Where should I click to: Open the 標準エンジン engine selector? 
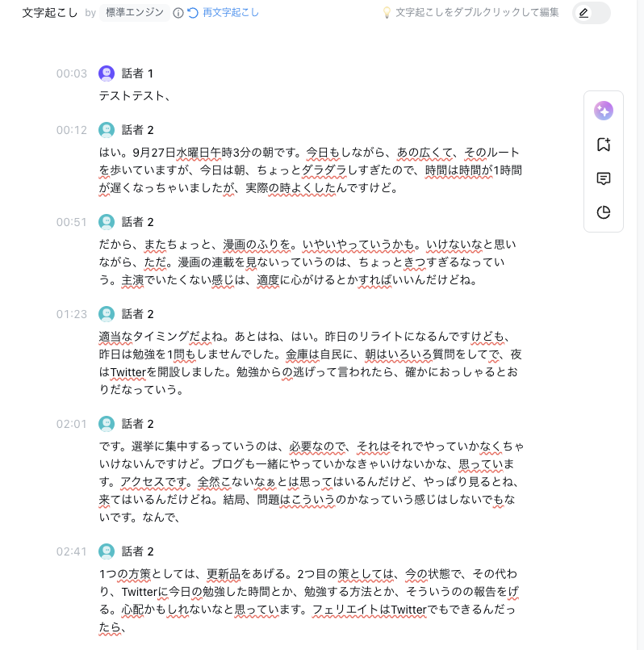pyautogui.click(x=135, y=13)
